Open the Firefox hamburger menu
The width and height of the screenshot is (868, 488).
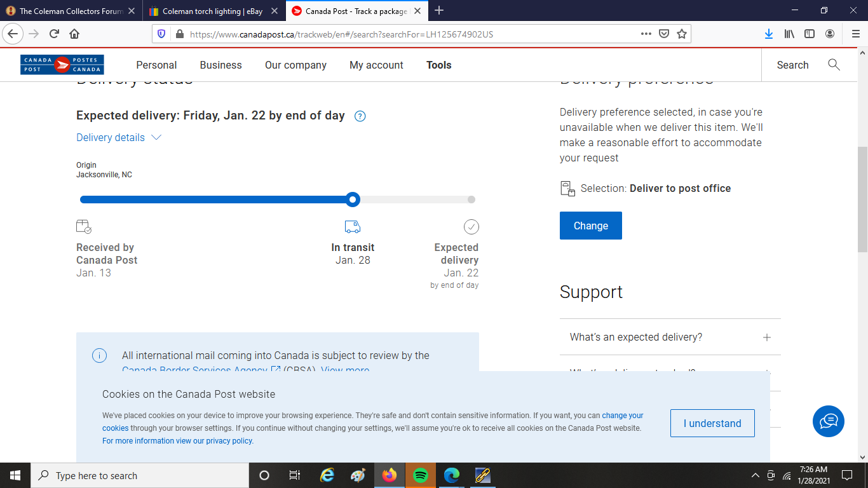click(x=855, y=34)
